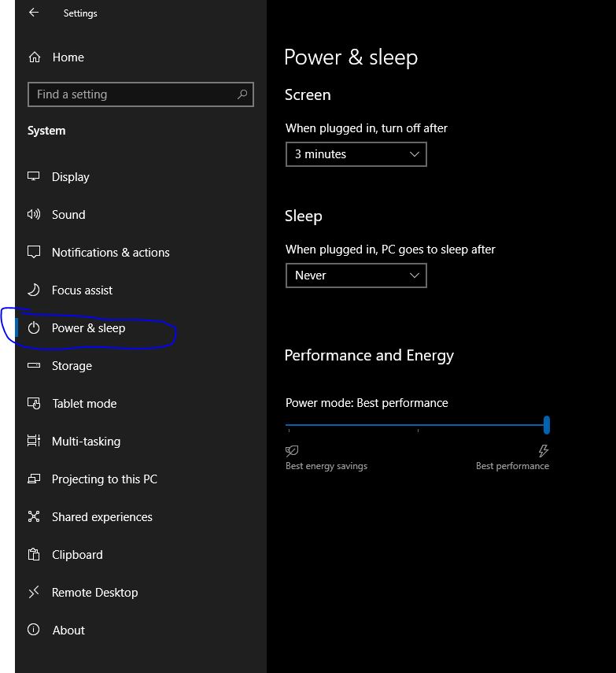Click the lightning icon above Best performance
The height and width of the screenshot is (673, 616).
point(544,450)
